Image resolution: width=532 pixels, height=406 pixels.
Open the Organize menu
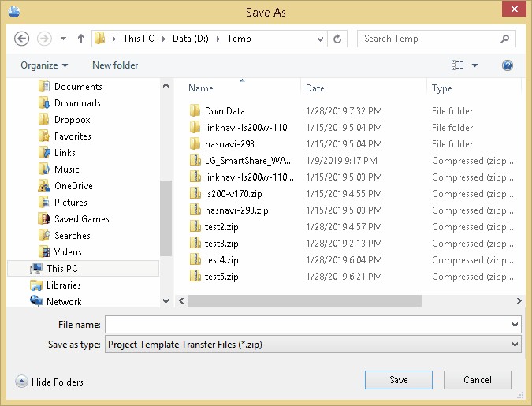click(x=44, y=65)
